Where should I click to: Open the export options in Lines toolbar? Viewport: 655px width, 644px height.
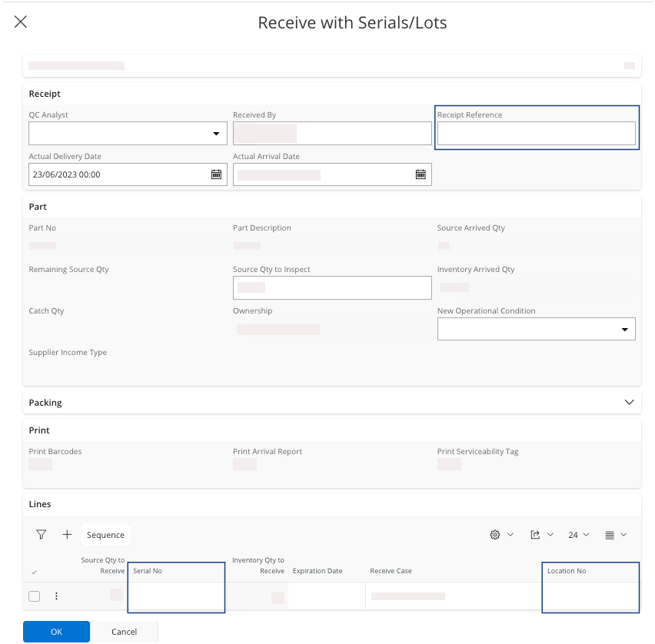point(540,535)
